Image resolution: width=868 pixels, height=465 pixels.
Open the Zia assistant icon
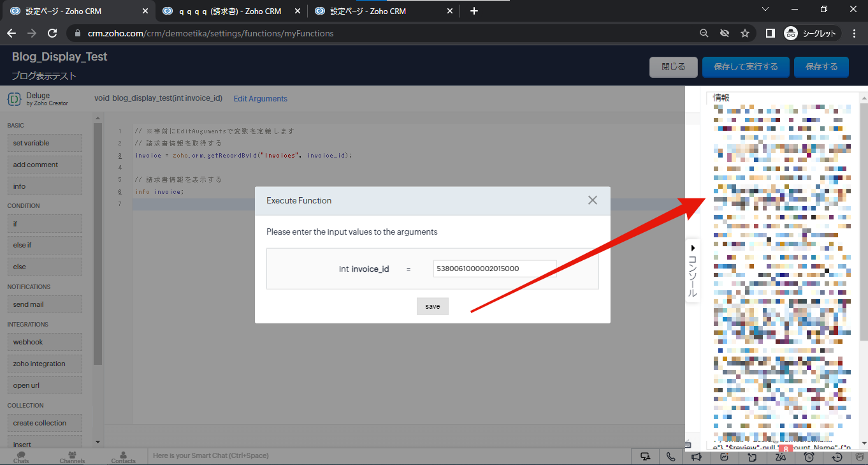point(781,457)
